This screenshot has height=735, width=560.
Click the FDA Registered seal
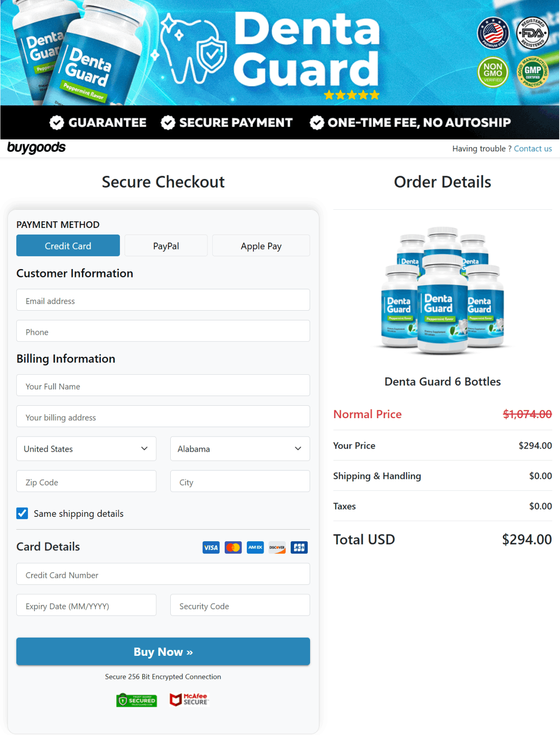click(532, 32)
